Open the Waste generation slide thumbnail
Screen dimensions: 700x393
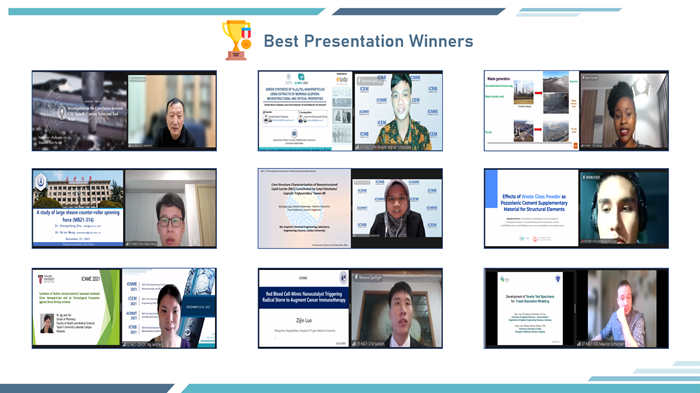pyautogui.click(x=531, y=111)
